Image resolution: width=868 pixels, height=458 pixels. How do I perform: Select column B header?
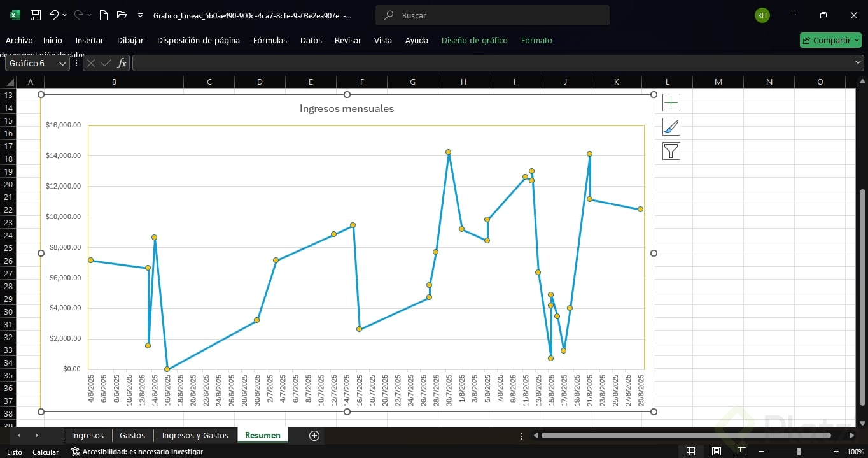(114, 82)
